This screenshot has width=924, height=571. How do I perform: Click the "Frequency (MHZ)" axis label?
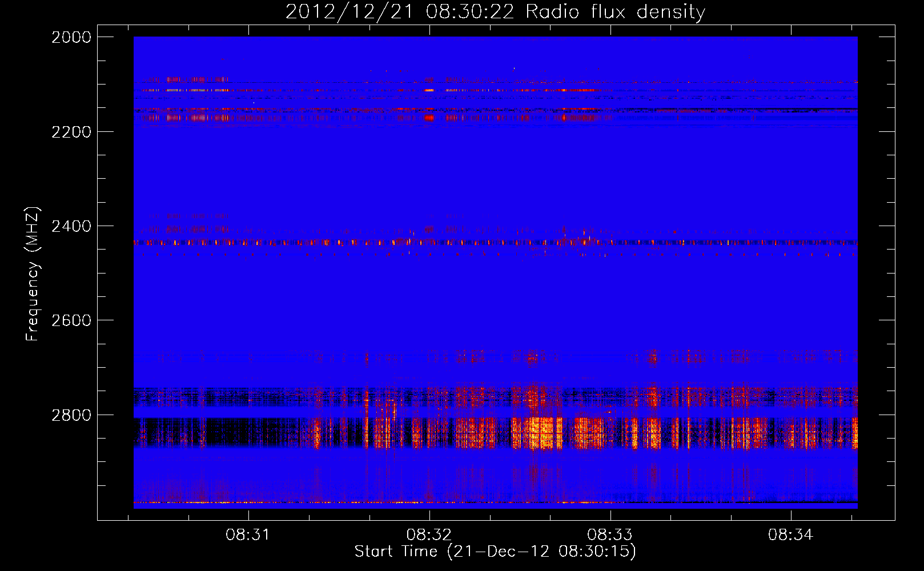pyautogui.click(x=33, y=274)
